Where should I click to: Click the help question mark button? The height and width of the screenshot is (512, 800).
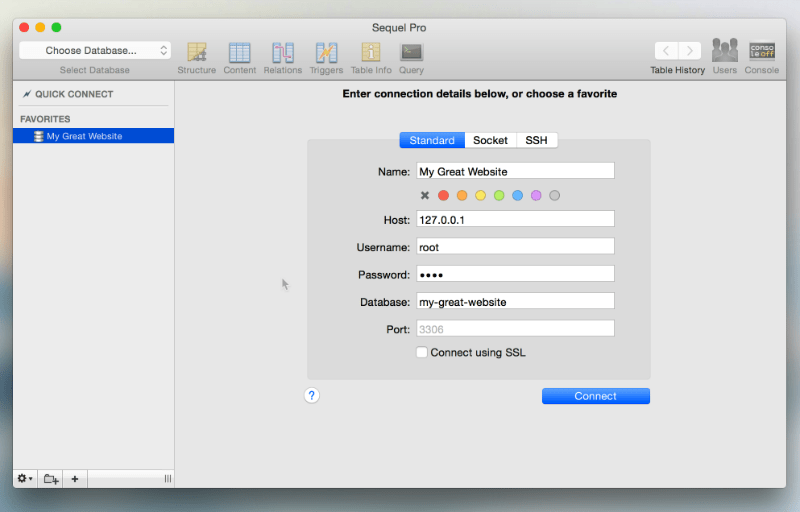(312, 396)
